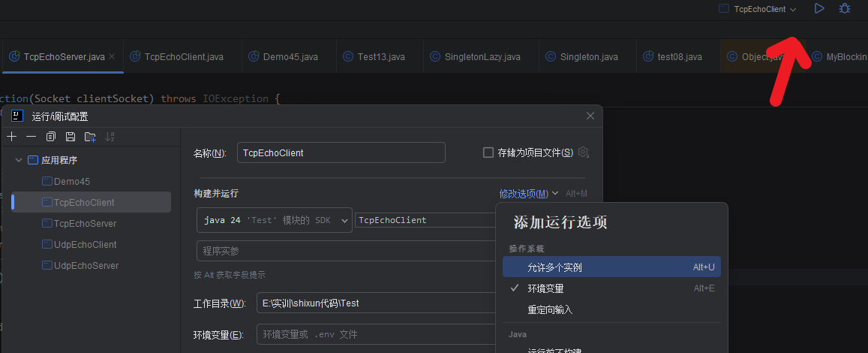Open the java 24 SDK dropdown
Screen dimensions: 868x353
point(275,220)
